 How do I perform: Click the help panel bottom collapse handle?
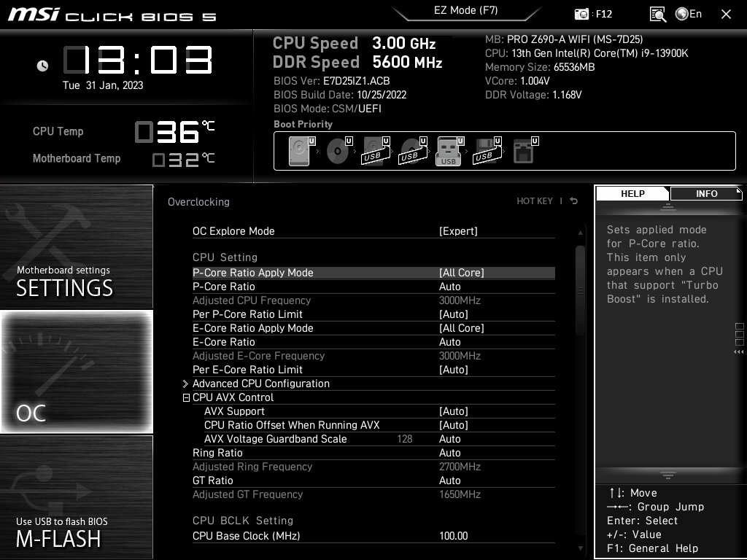pyautogui.click(x=668, y=475)
